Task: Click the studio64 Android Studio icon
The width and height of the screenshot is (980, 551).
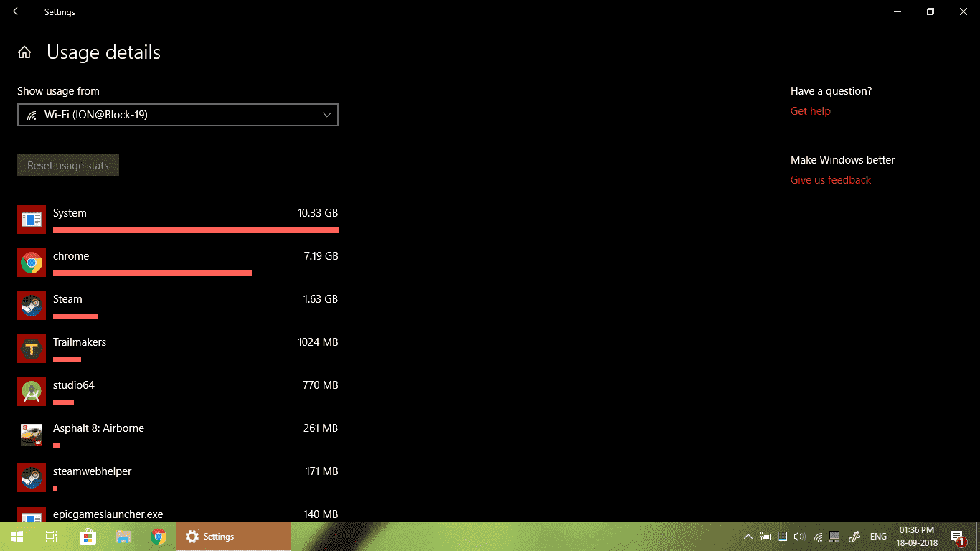Action: 32,392
